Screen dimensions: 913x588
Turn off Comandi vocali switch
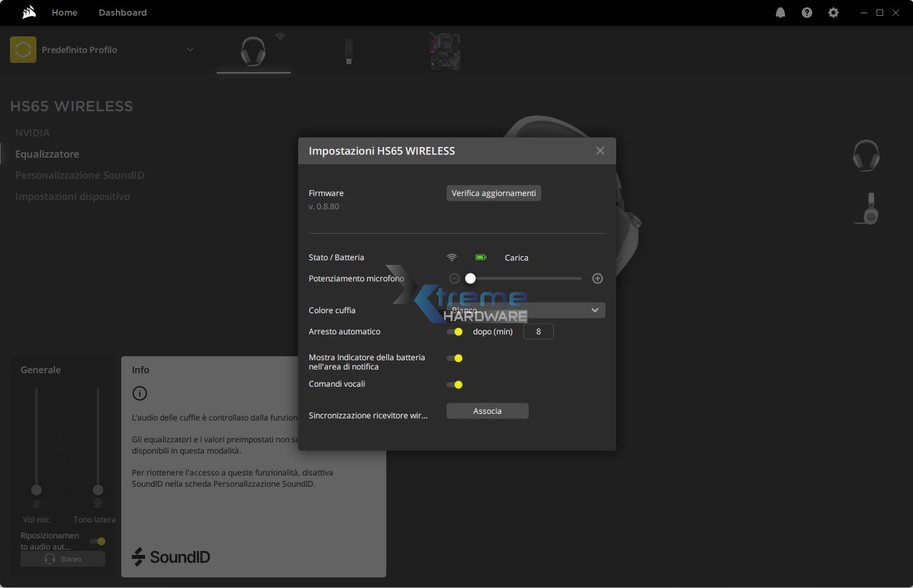455,385
